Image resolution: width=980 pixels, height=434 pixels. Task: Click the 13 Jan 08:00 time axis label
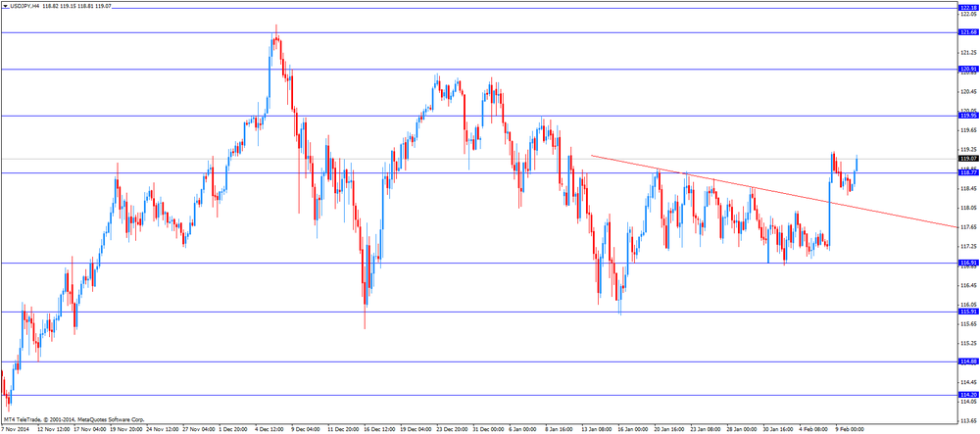pos(596,430)
